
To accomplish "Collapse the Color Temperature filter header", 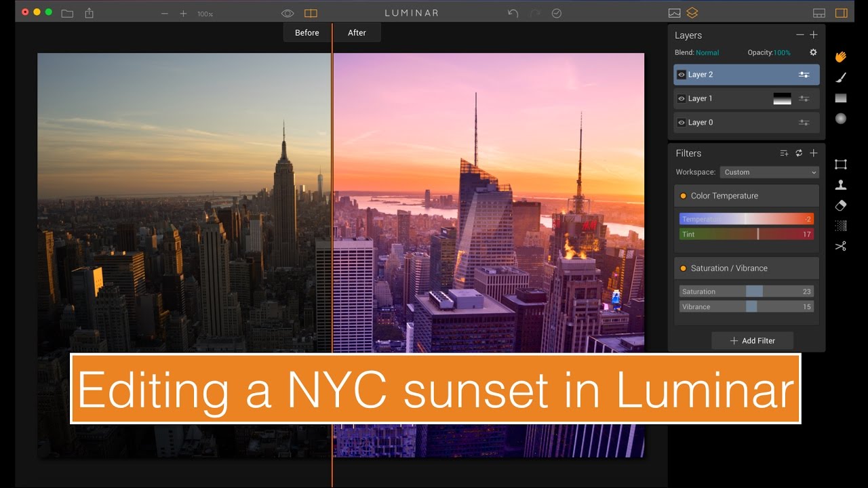I will (747, 196).
